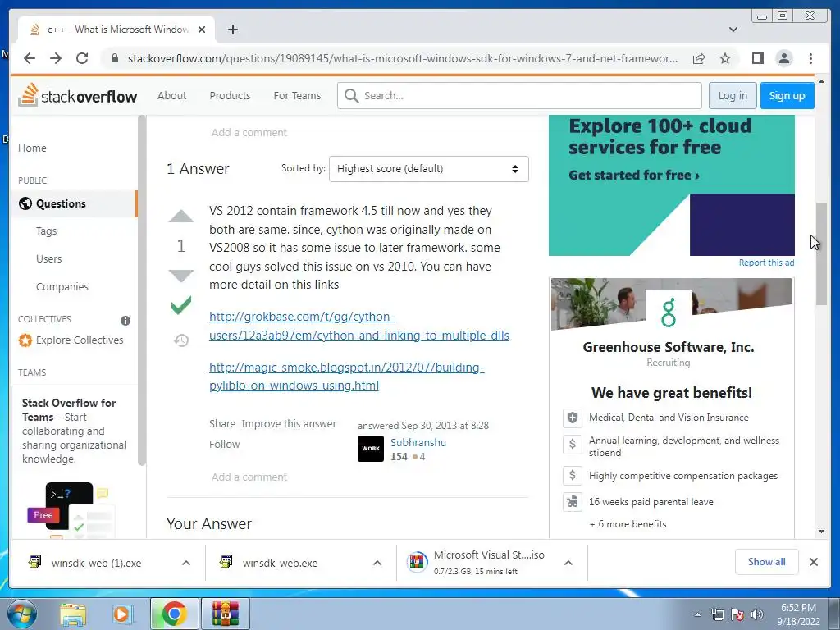Image resolution: width=840 pixels, height=630 pixels.
Task: Show the answer's activity history
Action: [x=181, y=340]
